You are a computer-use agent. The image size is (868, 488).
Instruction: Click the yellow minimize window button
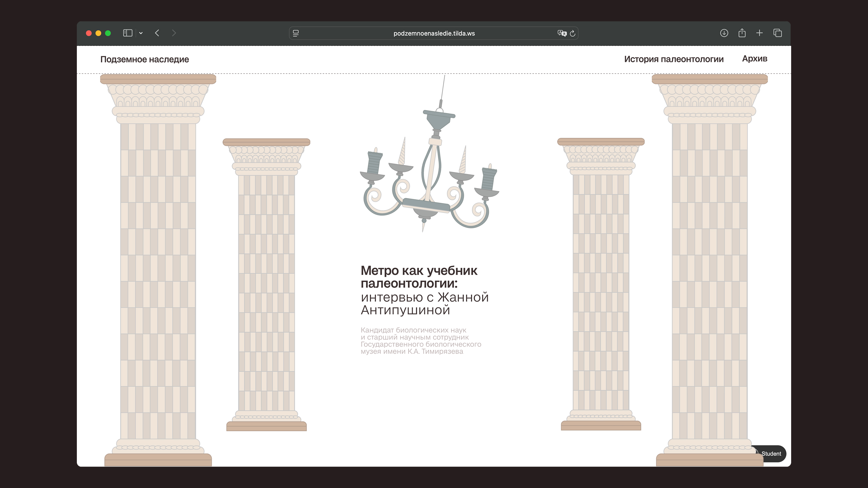pos(98,33)
